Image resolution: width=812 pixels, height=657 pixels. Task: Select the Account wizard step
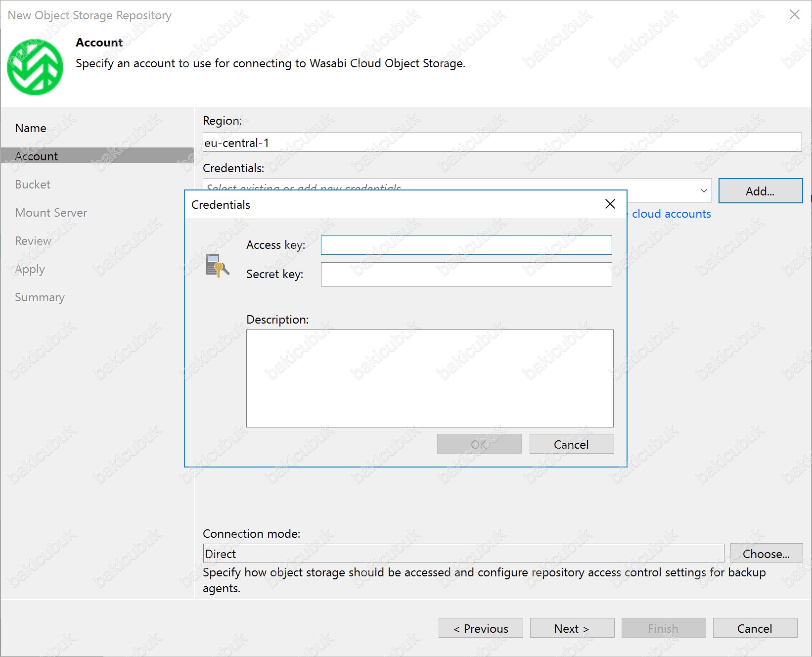[x=37, y=156]
